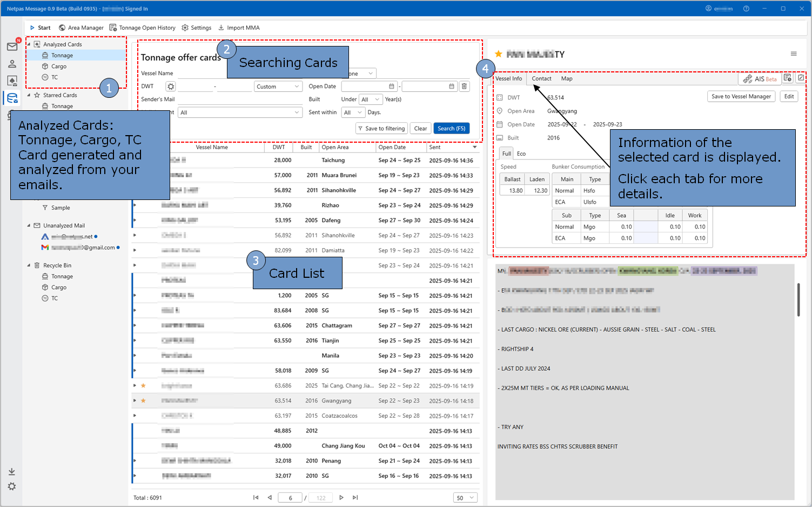
Task: Open the mail inbox sidebar icon
Action: click(12, 46)
